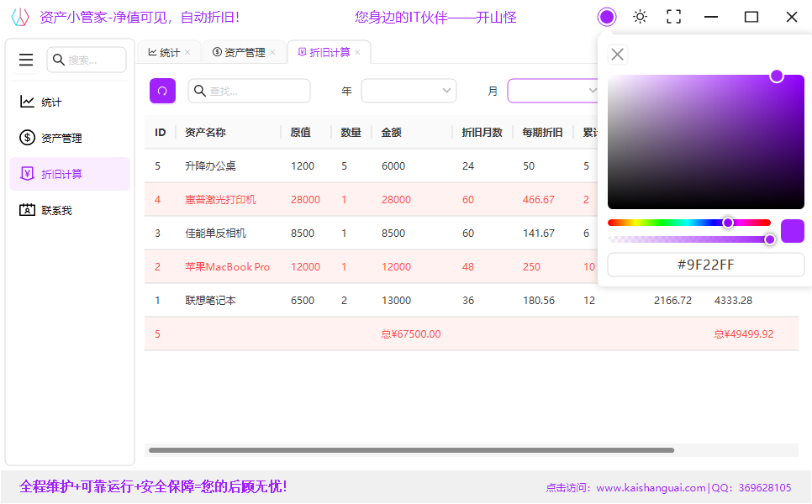Minimize the application window
812x504 pixels.
point(711,17)
